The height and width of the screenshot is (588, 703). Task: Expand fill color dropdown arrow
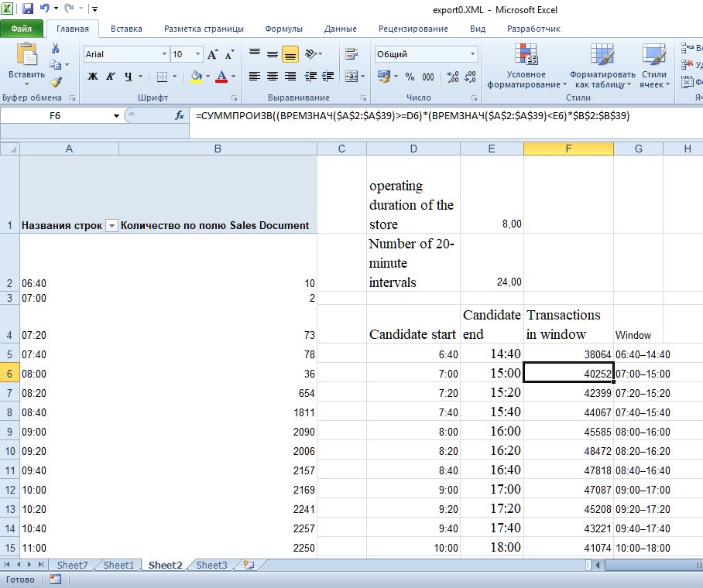(207, 77)
